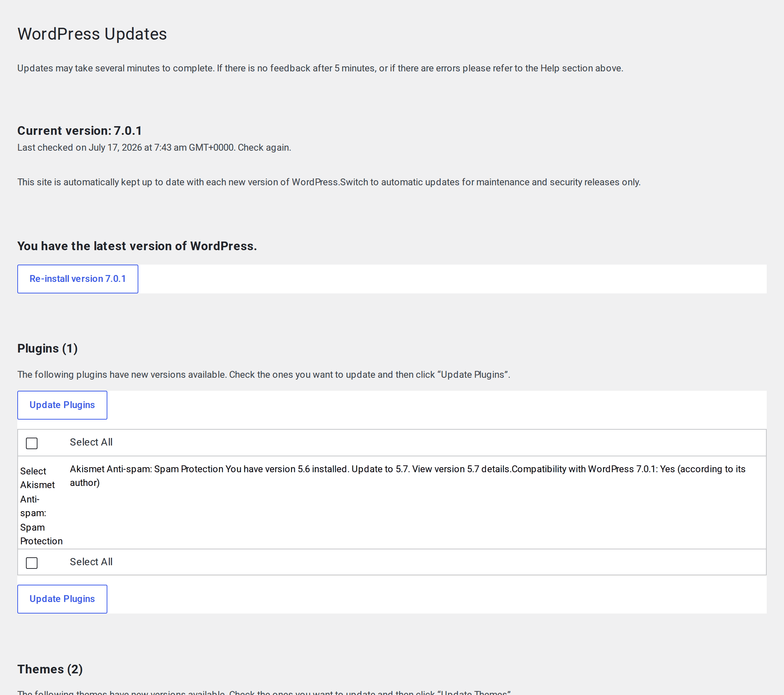Click the 'Themes (2)' heading
Viewport: 784px width, 695px height.
(x=50, y=669)
